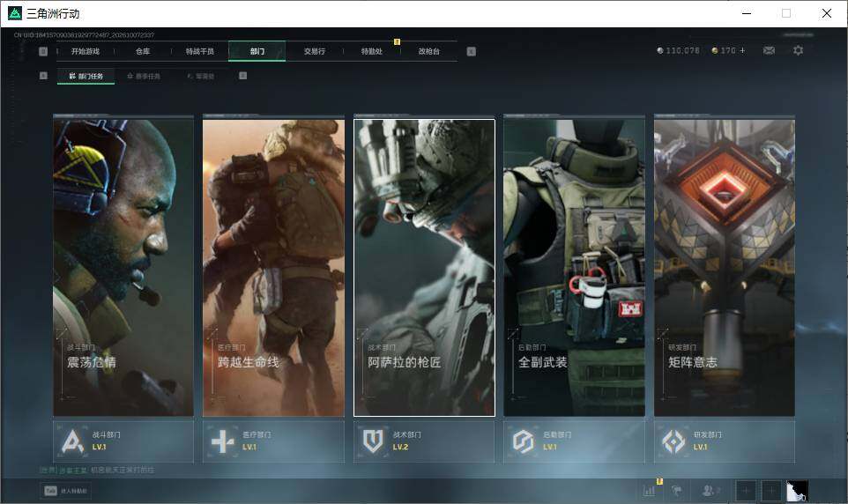The height and width of the screenshot is (504, 848).
Task: Open the 开始游戏 tab
Action: 86,51
